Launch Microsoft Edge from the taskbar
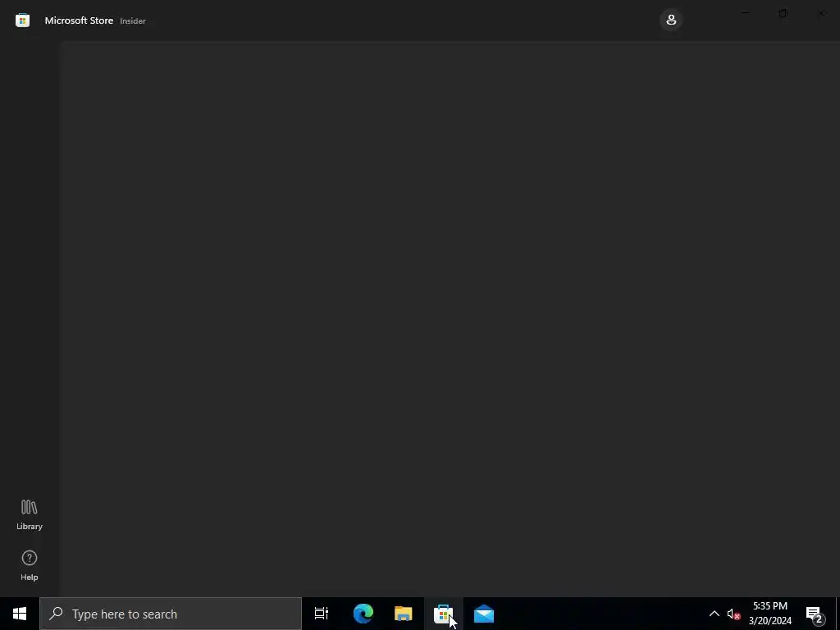840x630 pixels. pyautogui.click(x=363, y=614)
